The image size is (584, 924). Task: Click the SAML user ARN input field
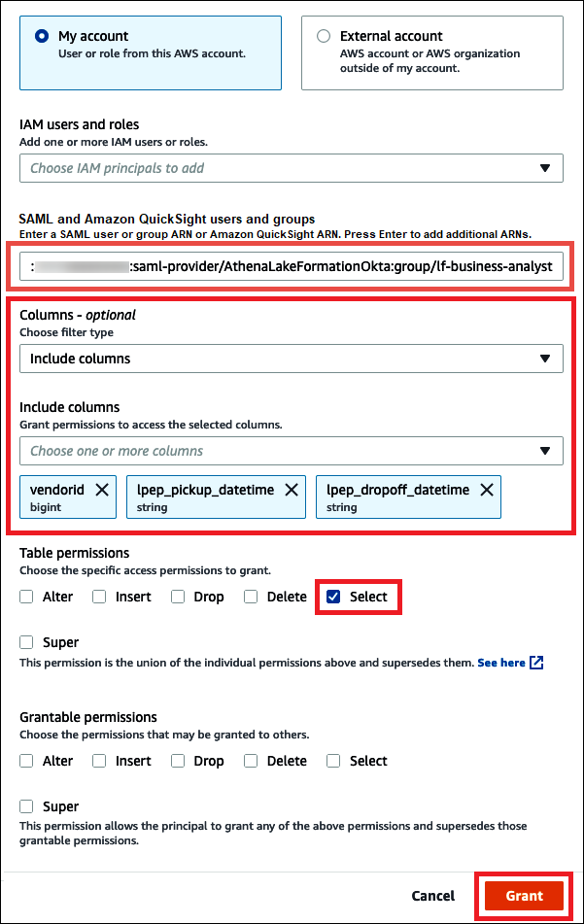(292, 265)
